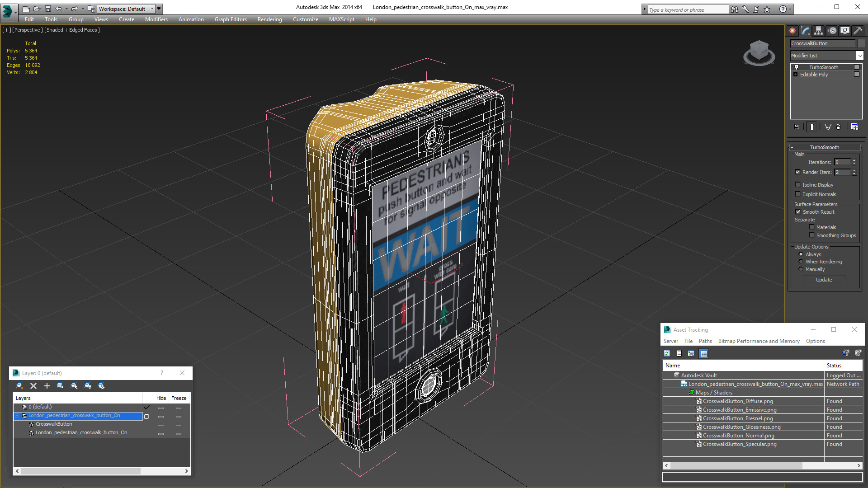
Task: Click the Save File floppy icon
Action: [48, 9]
